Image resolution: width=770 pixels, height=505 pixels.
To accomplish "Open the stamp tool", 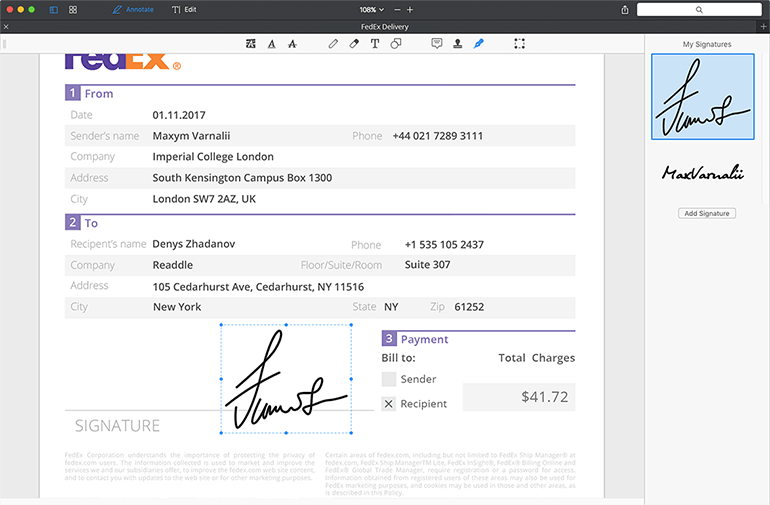I will 457,44.
